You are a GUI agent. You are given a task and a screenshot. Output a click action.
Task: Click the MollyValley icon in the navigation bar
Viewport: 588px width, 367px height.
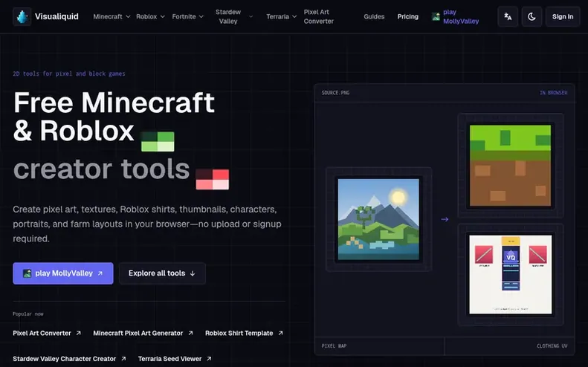click(x=436, y=16)
